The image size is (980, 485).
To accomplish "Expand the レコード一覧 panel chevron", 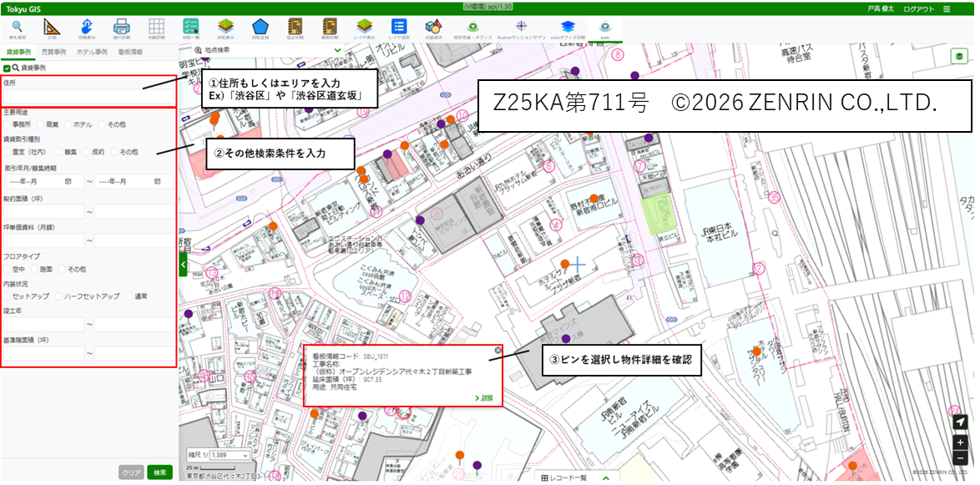I will click(606, 478).
